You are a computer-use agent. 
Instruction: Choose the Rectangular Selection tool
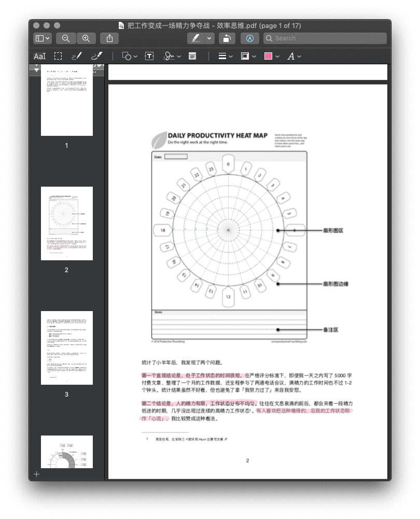coord(58,57)
